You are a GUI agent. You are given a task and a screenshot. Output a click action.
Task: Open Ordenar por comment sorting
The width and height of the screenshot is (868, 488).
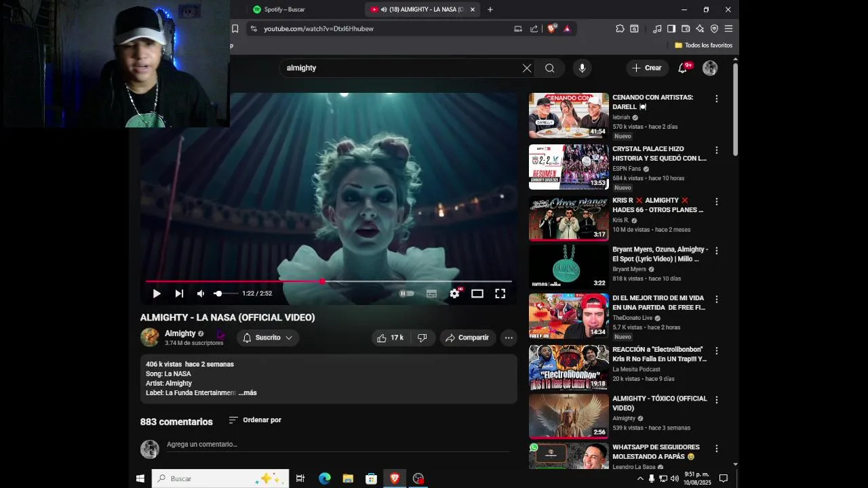point(255,420)
